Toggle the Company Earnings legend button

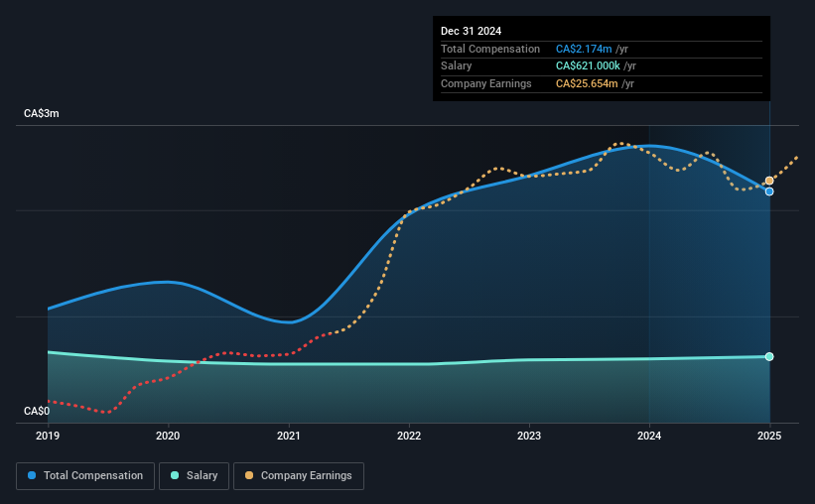click(x=299, y=476)
